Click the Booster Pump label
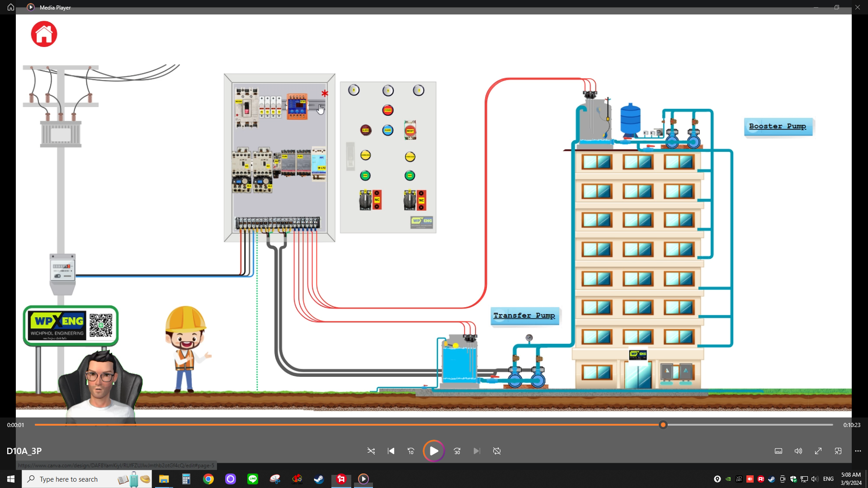Viewport: 868px width, 488px height. tap(778, 127)
